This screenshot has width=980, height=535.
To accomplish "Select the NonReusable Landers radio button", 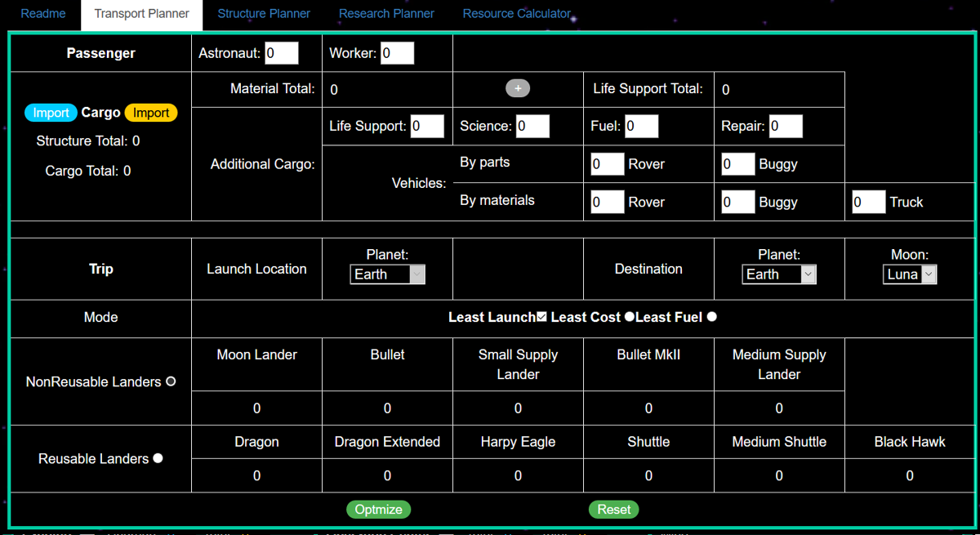I will pyautogui.click(x=170, y=381).
